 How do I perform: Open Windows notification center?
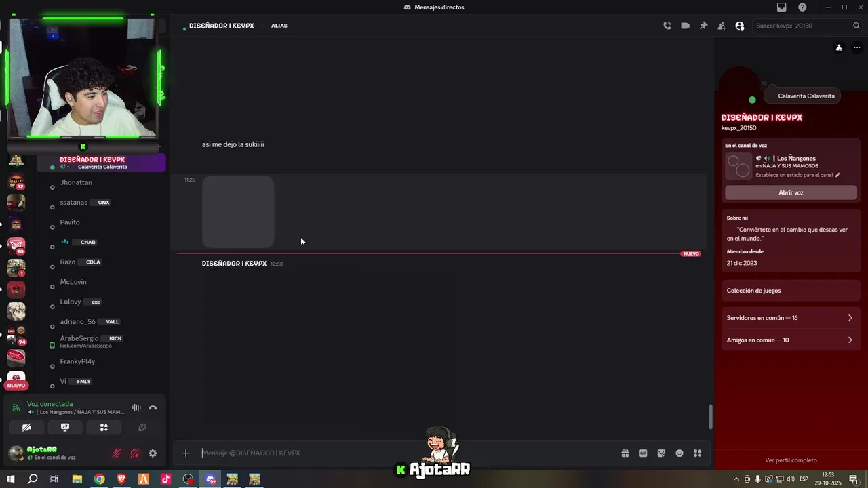[x=854, y=479]
